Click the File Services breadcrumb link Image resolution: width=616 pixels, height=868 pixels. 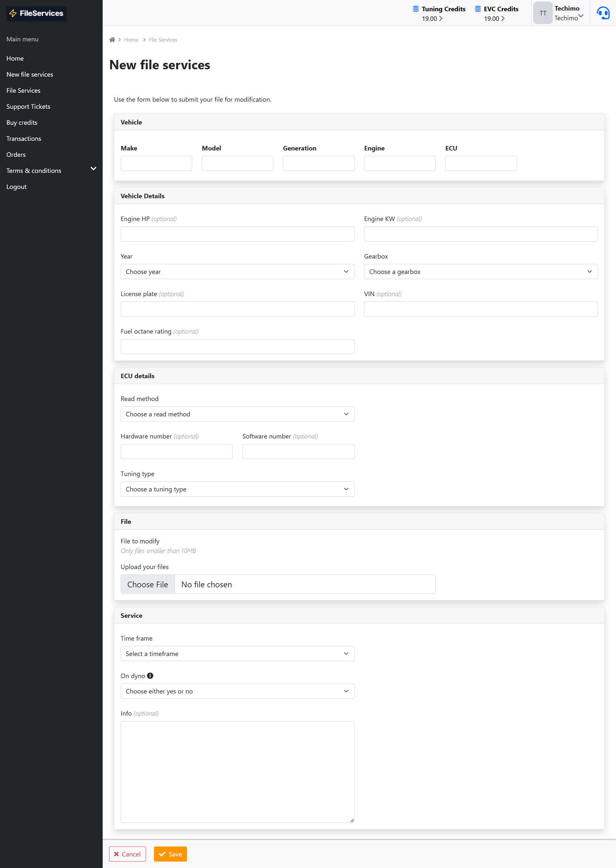163,40
